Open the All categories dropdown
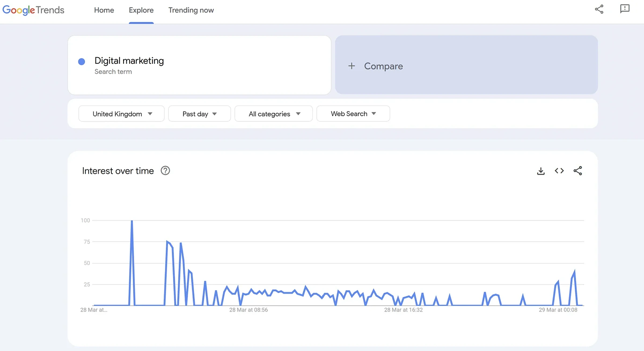The height and width of the screenshot is (351, 644). click(x=273, y=114)
